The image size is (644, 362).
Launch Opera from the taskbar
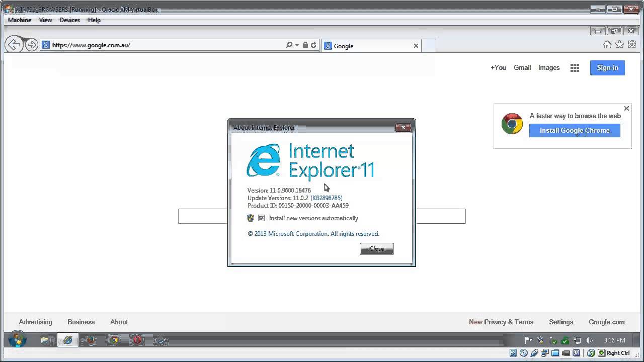pos(137,340)
